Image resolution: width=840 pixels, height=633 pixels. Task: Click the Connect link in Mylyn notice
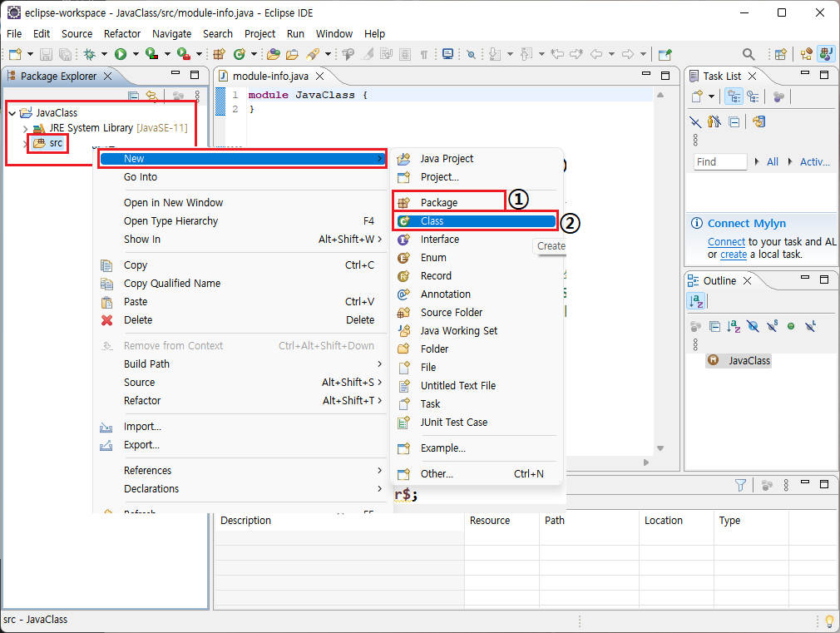pos(726,242)
